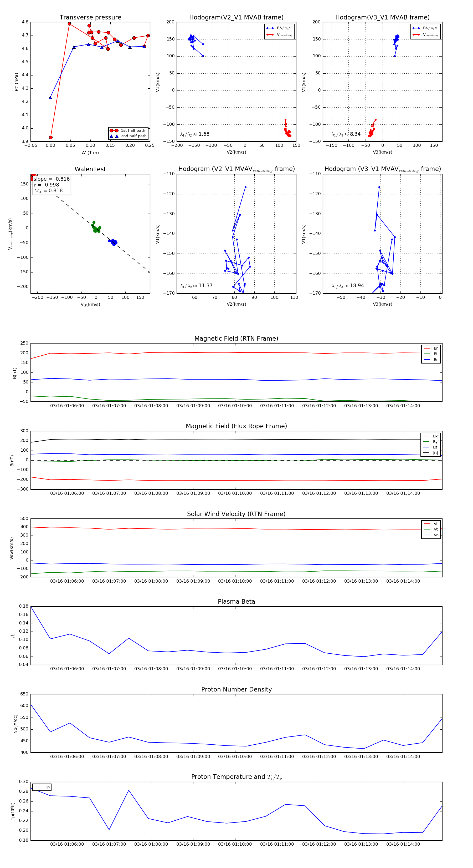Click the "Hodogram (V2_V1 MVAV remaining frame)" title
The image size is (473, 868).
point(236,169)
